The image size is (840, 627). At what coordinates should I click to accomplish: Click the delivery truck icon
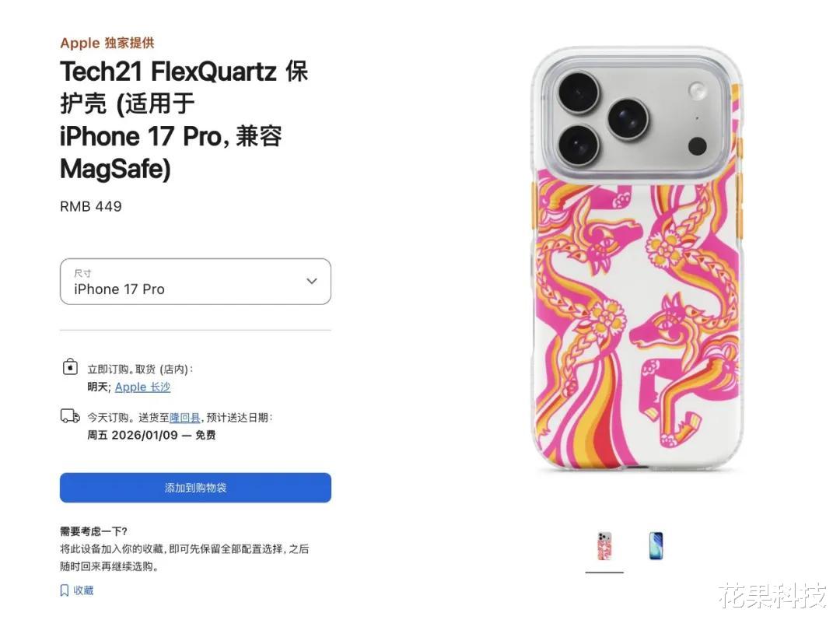point(70,416)
